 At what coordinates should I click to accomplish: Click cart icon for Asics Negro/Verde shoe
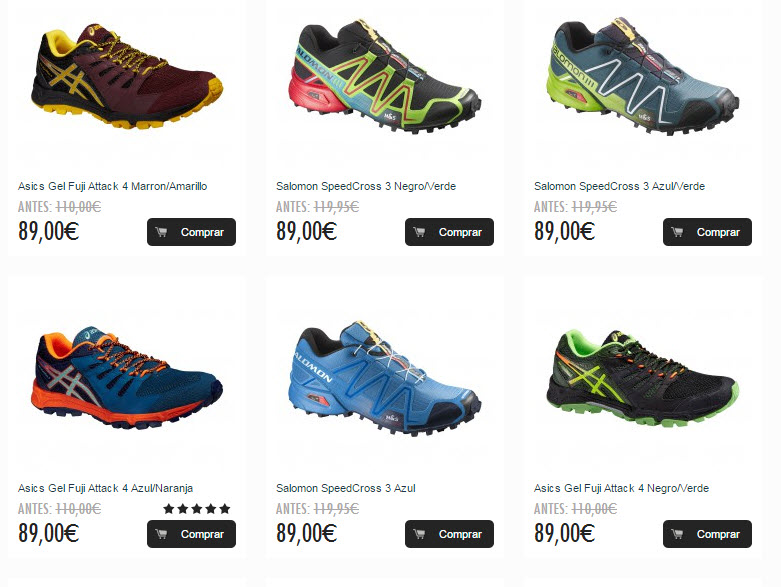(x=677, y=534)
